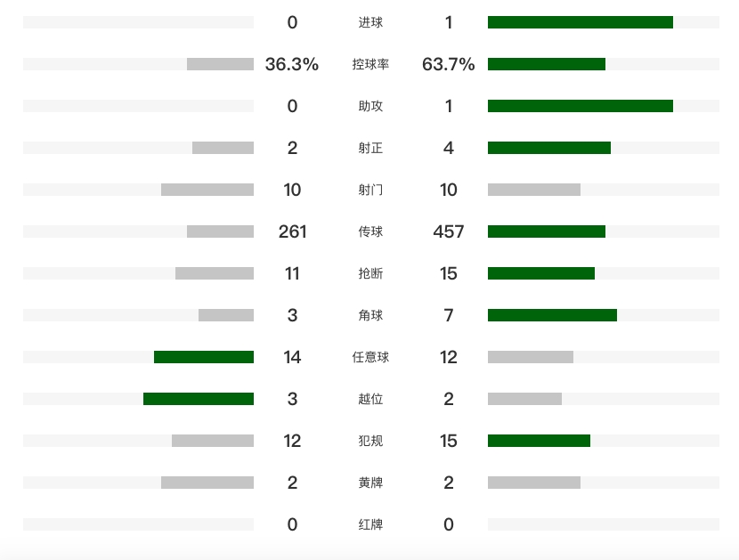The image size is (739, 560).
Task: Click the 助攻 stat label
Action: (370, 106)
